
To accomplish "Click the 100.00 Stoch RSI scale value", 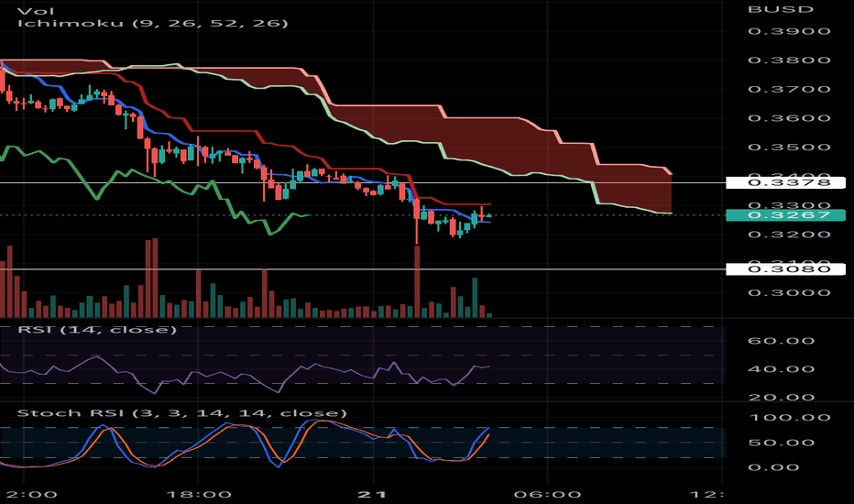I will click(789, 418).
